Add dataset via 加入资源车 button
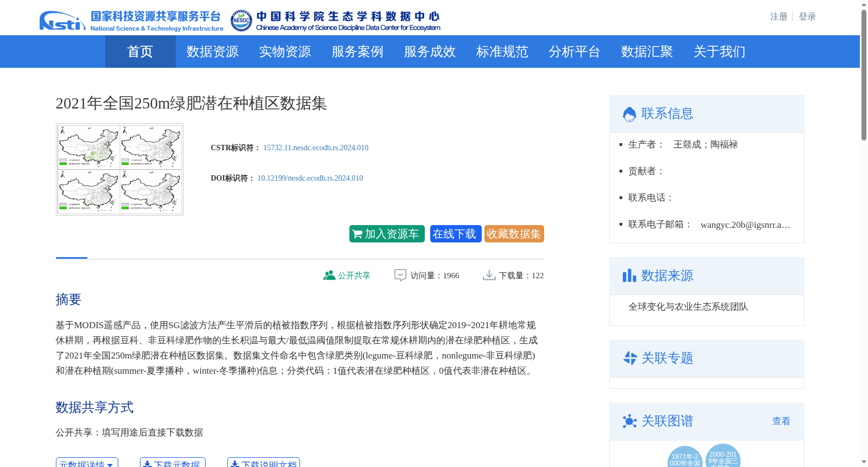This screenshot has width=868, height=467. [387, 234]
